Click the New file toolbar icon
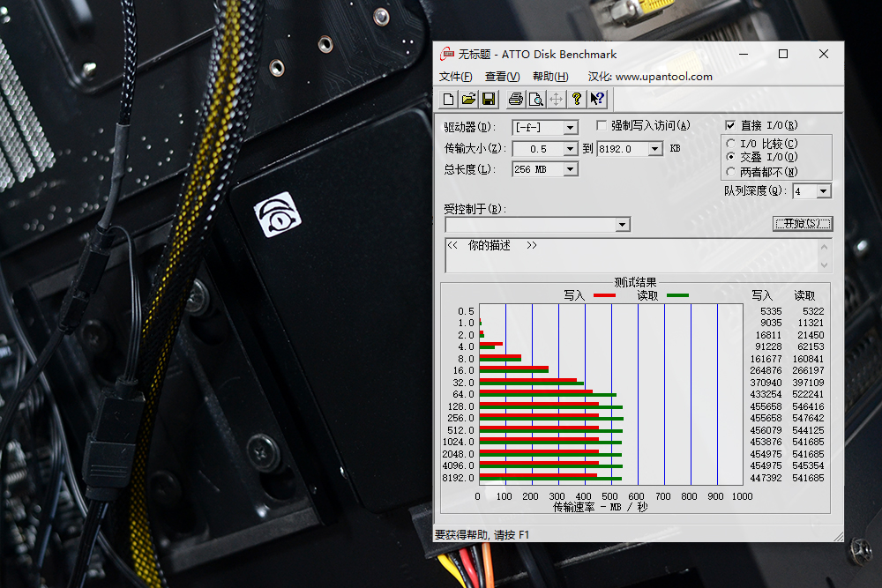The width and height of the screenshot is (882, 588). pyautogui.click(x=448, y=100)
